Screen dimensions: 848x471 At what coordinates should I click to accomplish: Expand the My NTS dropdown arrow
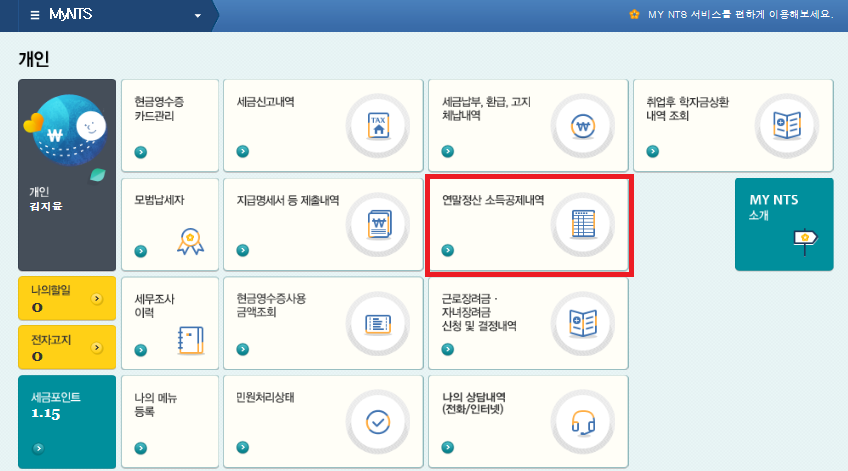coord(197,16)
